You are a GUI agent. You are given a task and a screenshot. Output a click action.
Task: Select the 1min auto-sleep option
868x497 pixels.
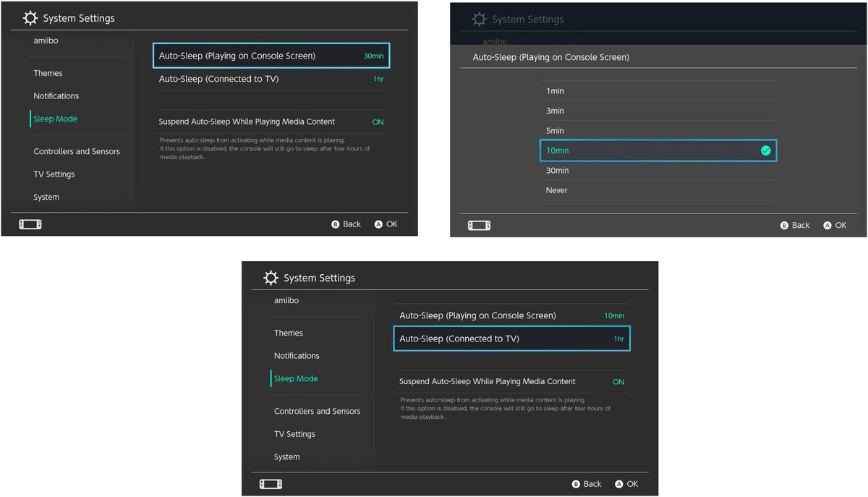coord(658,91)
